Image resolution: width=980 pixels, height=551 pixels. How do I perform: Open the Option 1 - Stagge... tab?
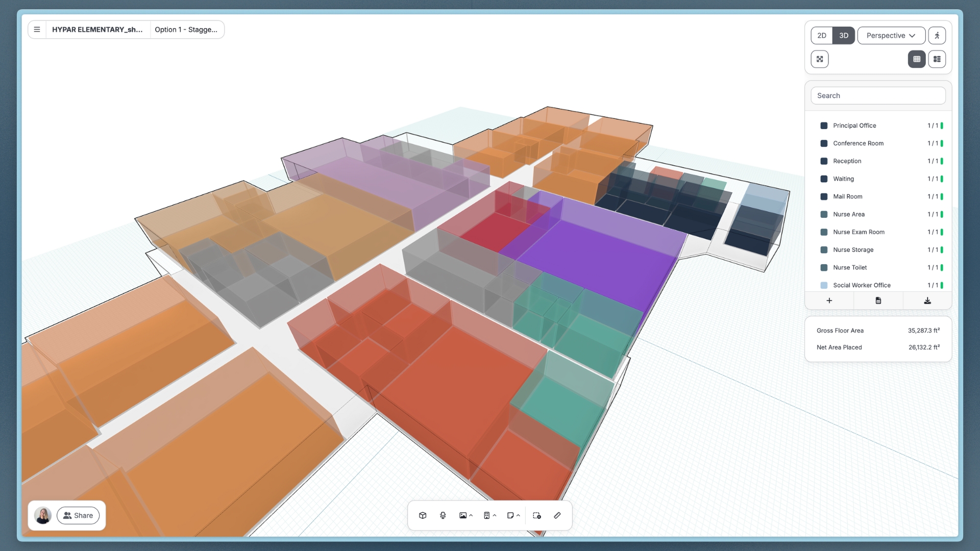click(186, 30)
